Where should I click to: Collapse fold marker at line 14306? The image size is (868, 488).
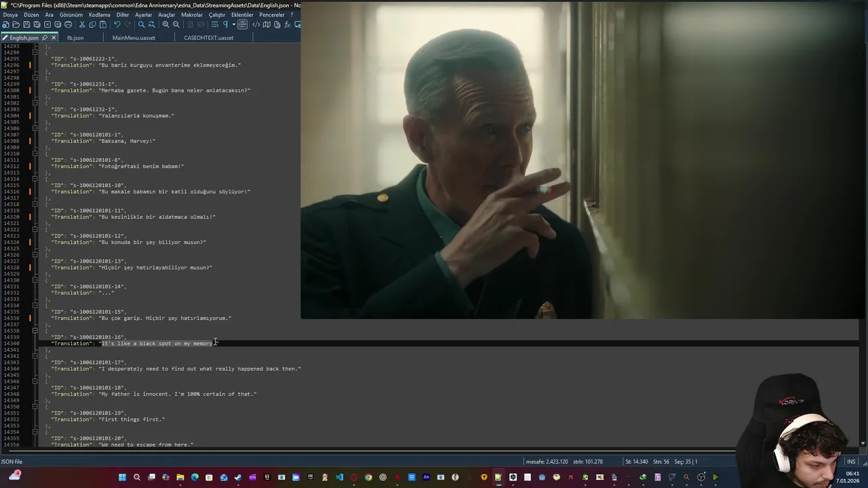point(35,128)
